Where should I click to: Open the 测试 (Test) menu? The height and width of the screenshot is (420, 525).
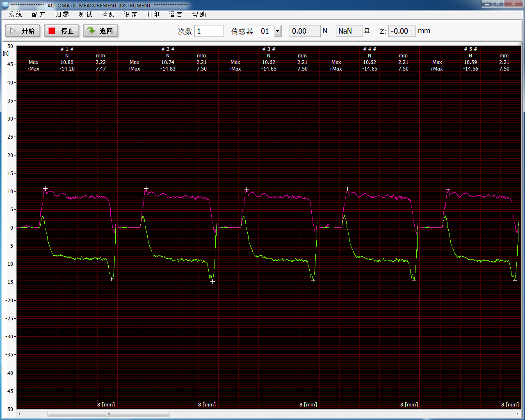pos(85,15)
